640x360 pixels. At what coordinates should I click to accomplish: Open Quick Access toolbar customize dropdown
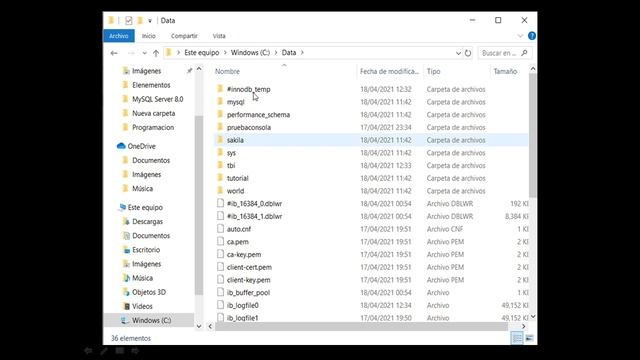pos(150,20)
